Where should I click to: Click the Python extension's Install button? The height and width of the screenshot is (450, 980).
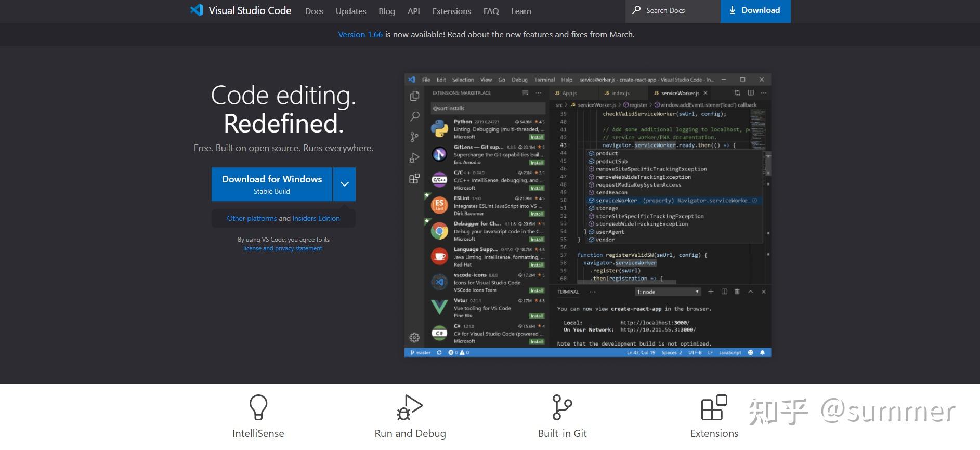[x=537, y=137]
